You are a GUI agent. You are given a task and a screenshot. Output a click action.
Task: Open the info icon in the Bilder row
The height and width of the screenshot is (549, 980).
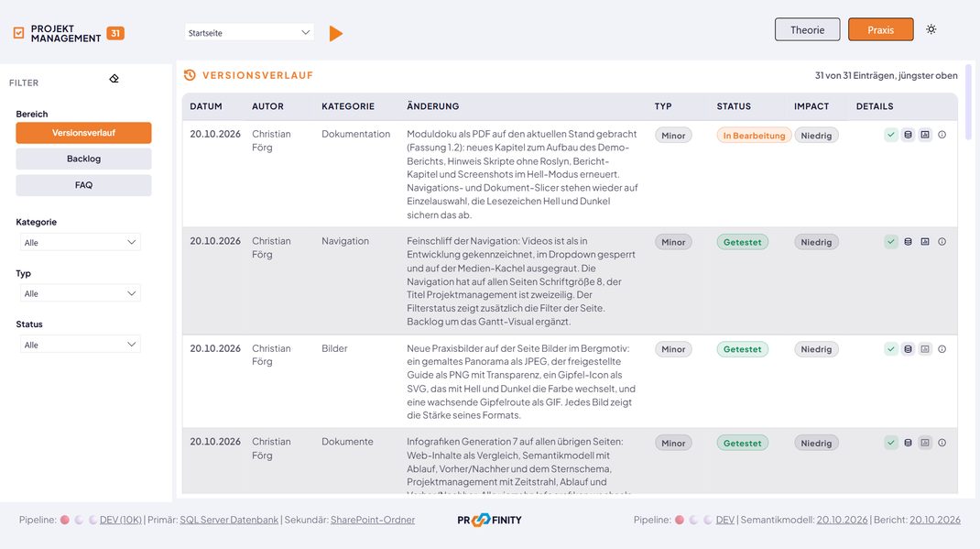(x=942, y=349)
